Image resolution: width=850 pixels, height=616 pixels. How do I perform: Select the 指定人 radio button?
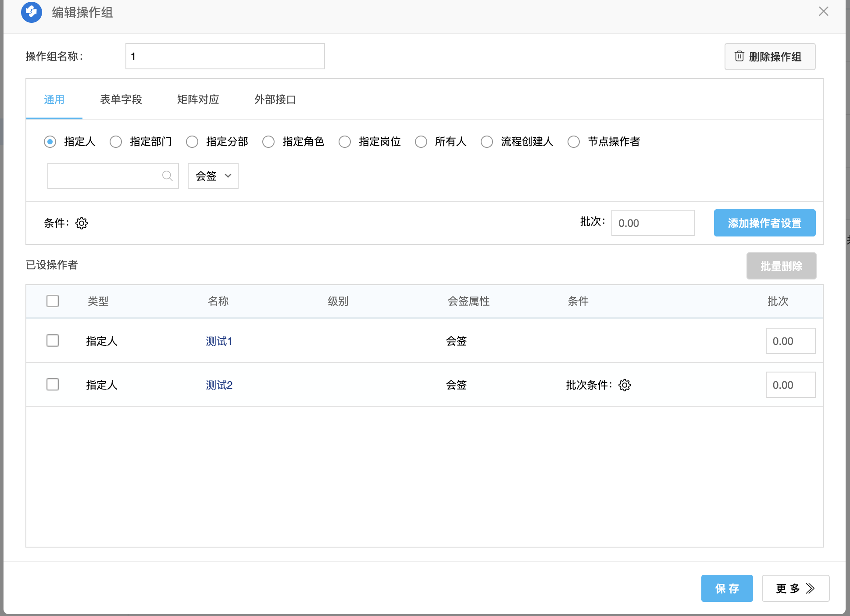click(x=50, y=142)
